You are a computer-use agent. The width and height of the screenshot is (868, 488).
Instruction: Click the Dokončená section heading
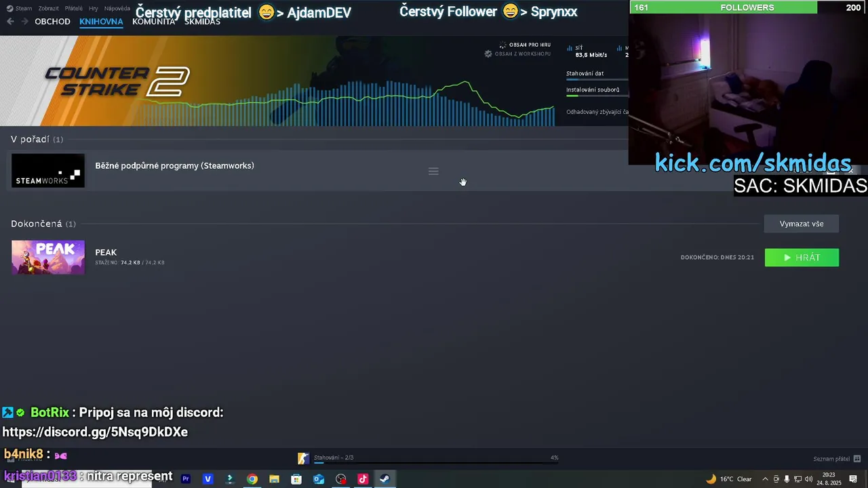[x=43, y=224]
